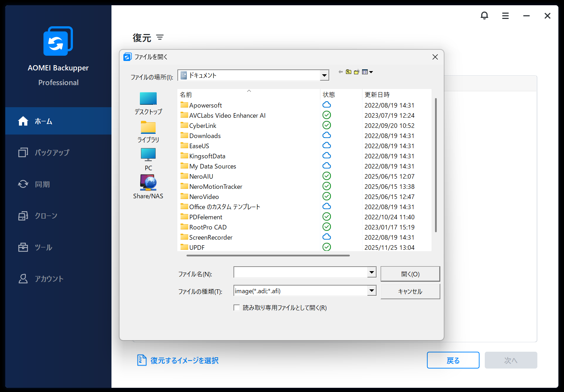Select the NeroVideo folder in the list
564x392 pixels.
(204, 197)
